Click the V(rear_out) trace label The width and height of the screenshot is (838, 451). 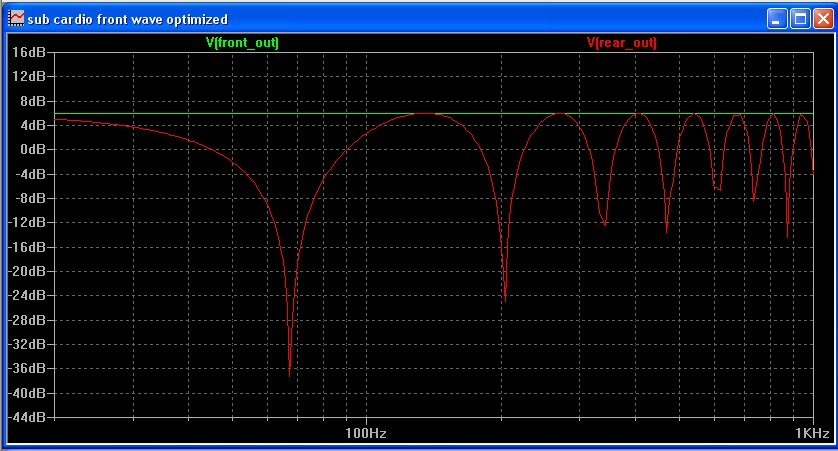622,43
